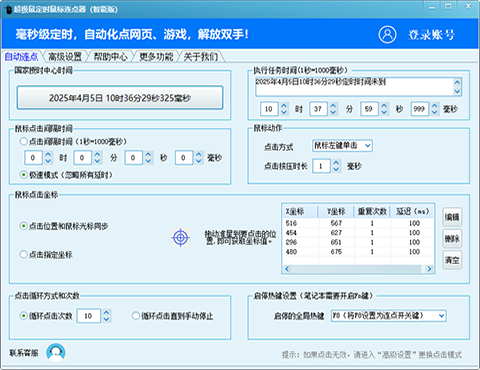Select 极速模式 radio button
Viewport: 480px width, 370px height.
[x=23, y=175]
